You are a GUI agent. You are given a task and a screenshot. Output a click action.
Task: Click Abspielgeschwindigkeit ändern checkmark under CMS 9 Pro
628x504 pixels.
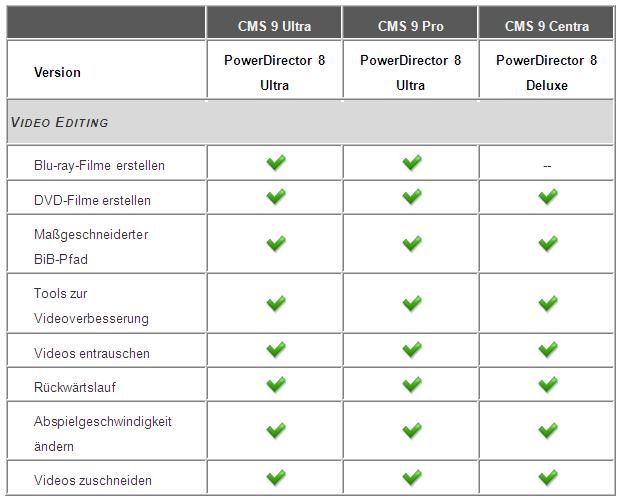(412, 430)
